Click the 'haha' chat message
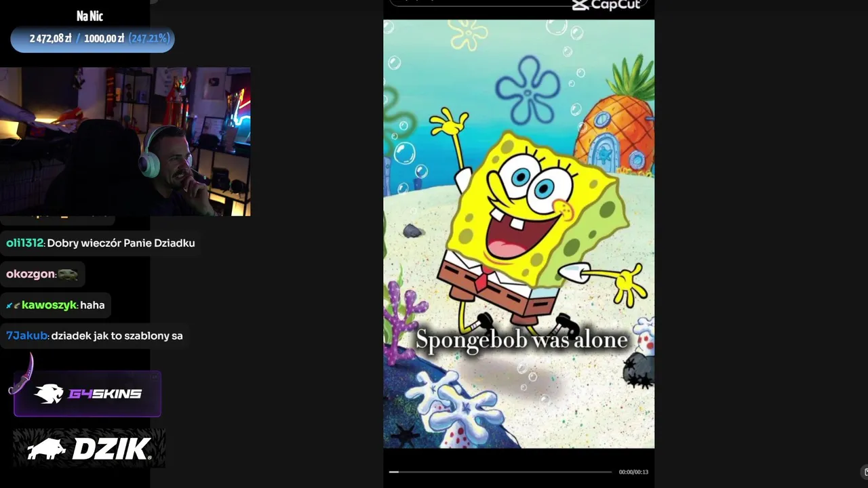The image size is (868, 488). click(x=92, y=305)
